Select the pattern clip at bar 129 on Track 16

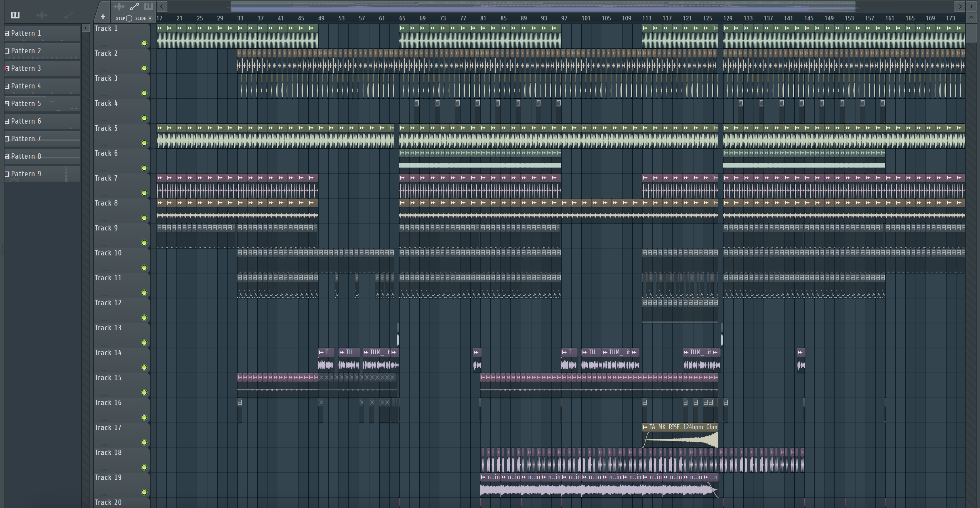coord(726,411)
